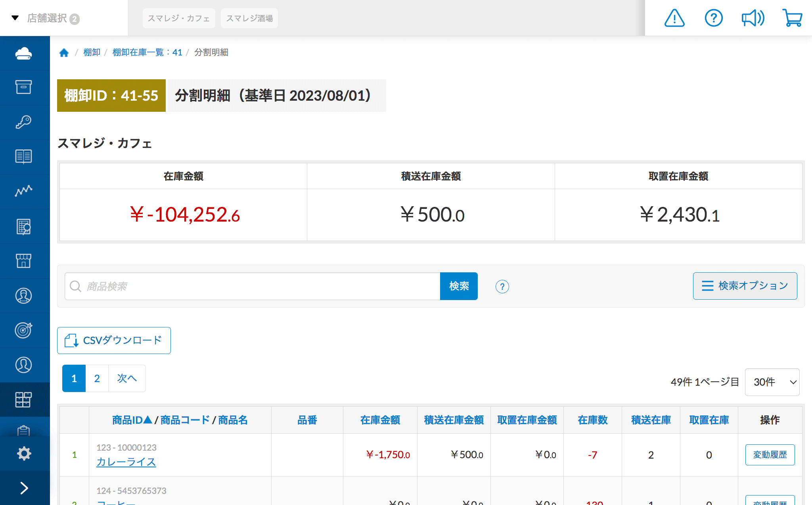
Task: Switch to page 2 of the results
Action: pyautogui.click(x=97, y=378)
